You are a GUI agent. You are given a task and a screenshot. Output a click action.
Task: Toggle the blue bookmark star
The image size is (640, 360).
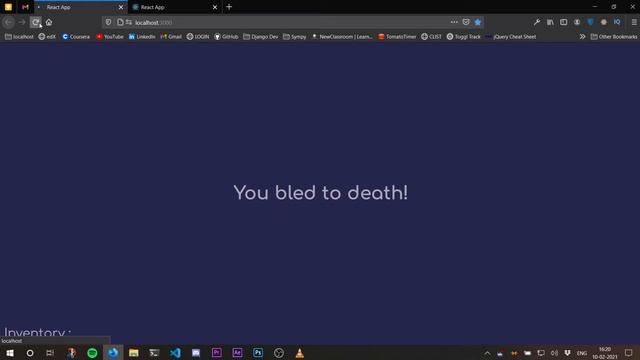click(x=478, y=22)
